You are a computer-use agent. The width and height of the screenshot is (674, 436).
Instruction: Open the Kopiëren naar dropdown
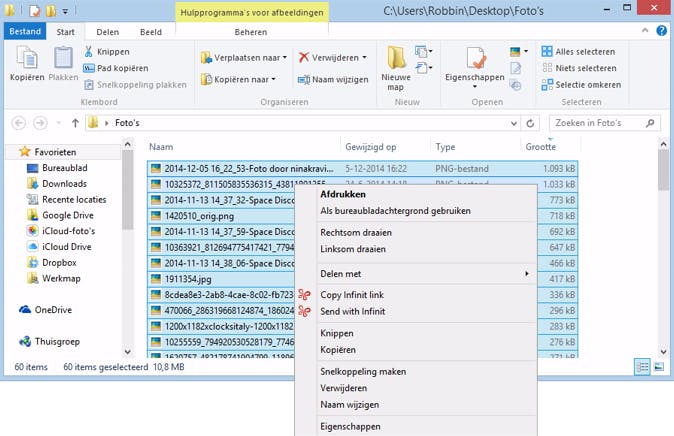(x=239, y=80)
